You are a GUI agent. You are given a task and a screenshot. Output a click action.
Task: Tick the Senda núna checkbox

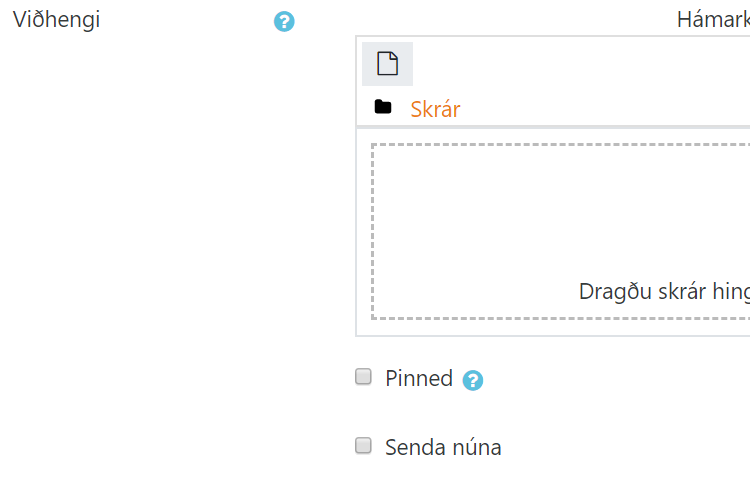tap(364, 446)
